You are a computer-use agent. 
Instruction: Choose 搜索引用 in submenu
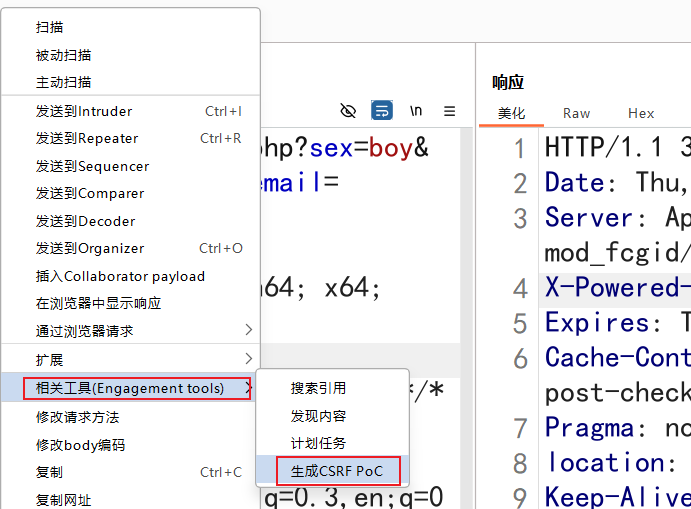tap(332, 388)
